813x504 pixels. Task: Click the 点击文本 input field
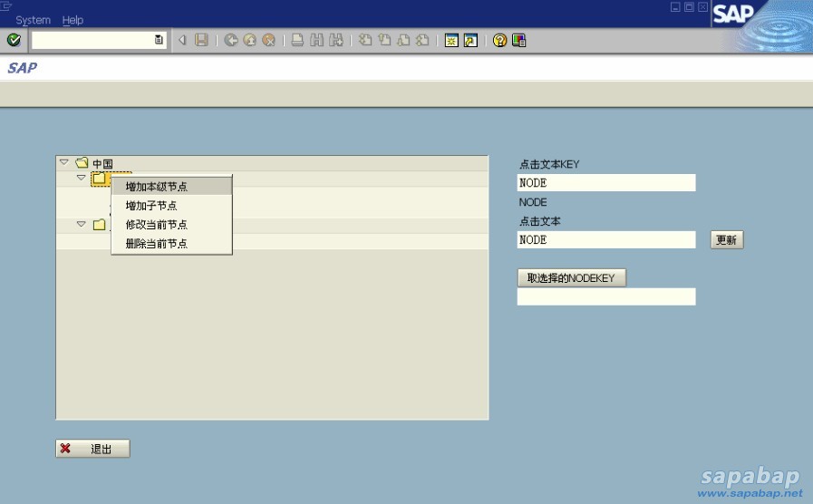pyautogui.click(x=606, y=239)
